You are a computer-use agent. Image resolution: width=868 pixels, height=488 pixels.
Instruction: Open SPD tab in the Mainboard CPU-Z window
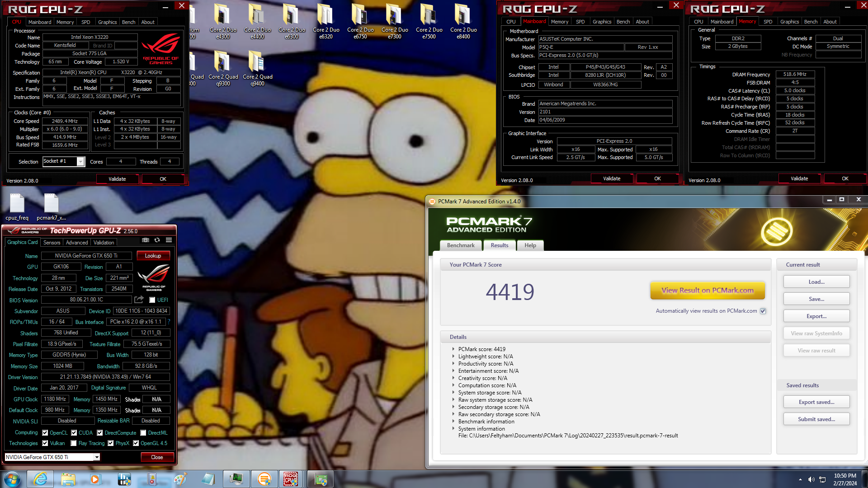click(x=580, y=21)
